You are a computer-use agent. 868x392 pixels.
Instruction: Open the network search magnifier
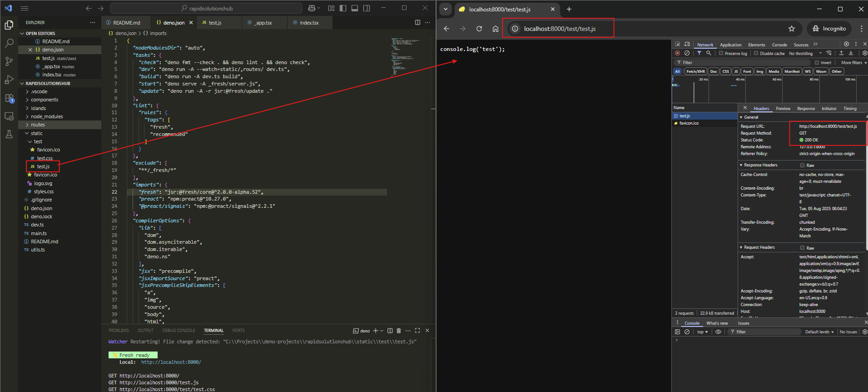[x=709, y=53]
